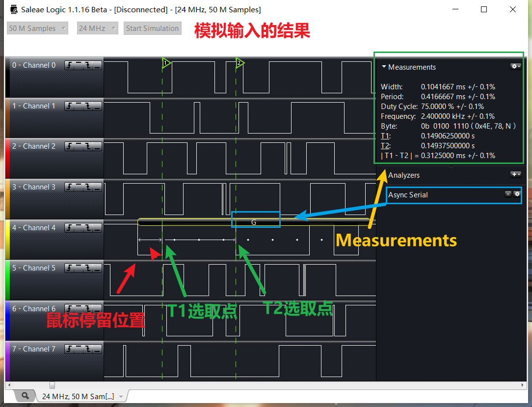Click the Start Simulation button

[x=152, y=28]
